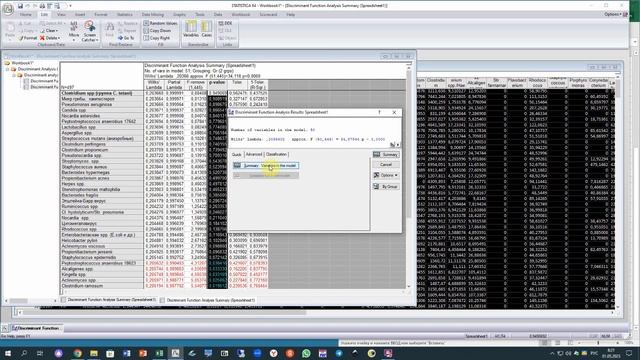640x360 pixels.
Task: Select Pseudomonas aeruginosa row header
Action: click(102, 104)
